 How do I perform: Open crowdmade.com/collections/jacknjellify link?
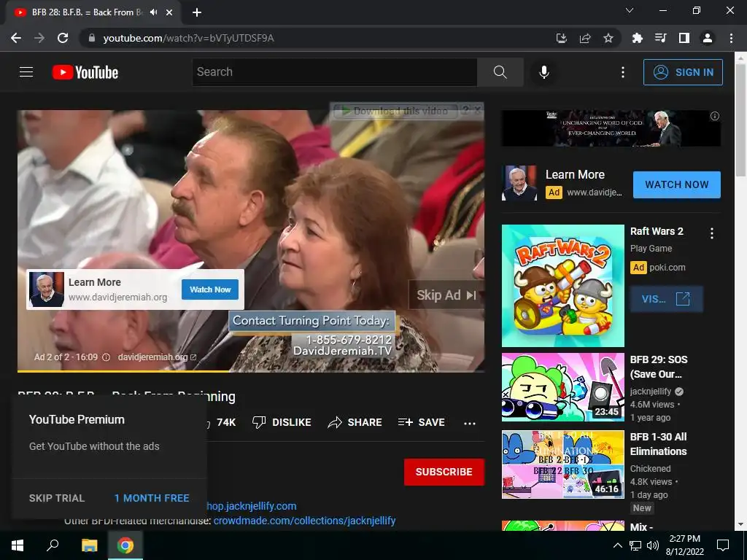304,521
